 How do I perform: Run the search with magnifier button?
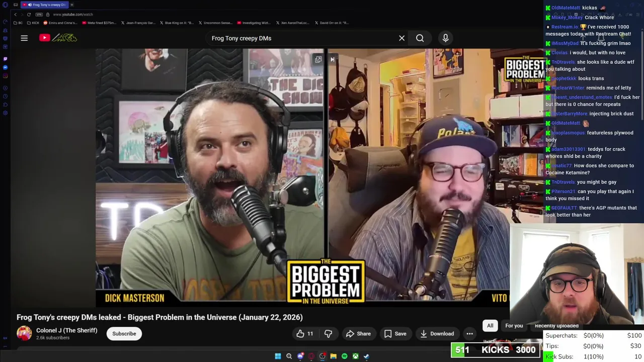(420, 38)
